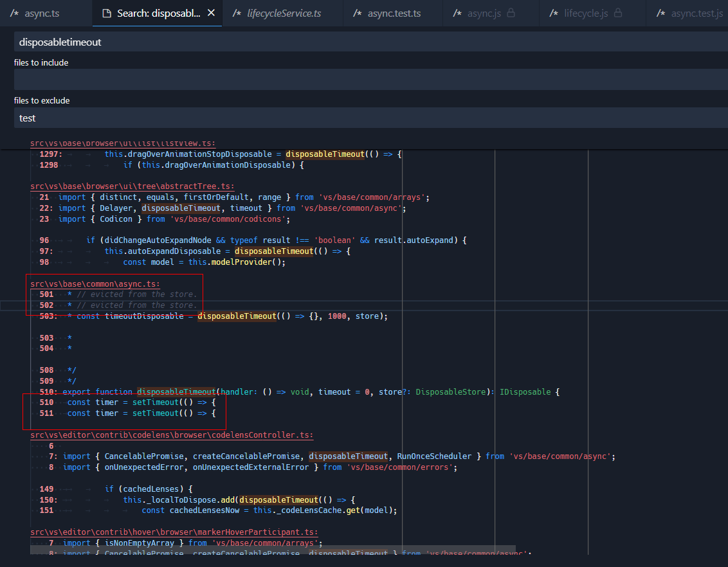Close the Search: disposabl... tab
The height and width of the screenshot is (567, 728).
click(x=211, y=13)
